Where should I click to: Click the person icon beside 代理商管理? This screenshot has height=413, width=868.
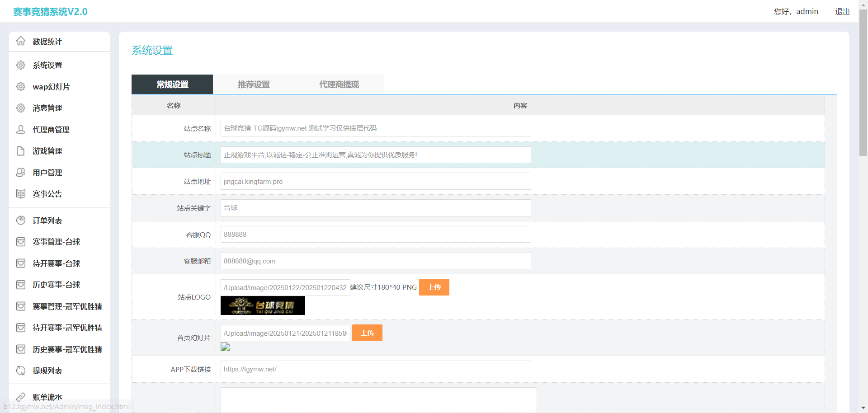[21, 130]
